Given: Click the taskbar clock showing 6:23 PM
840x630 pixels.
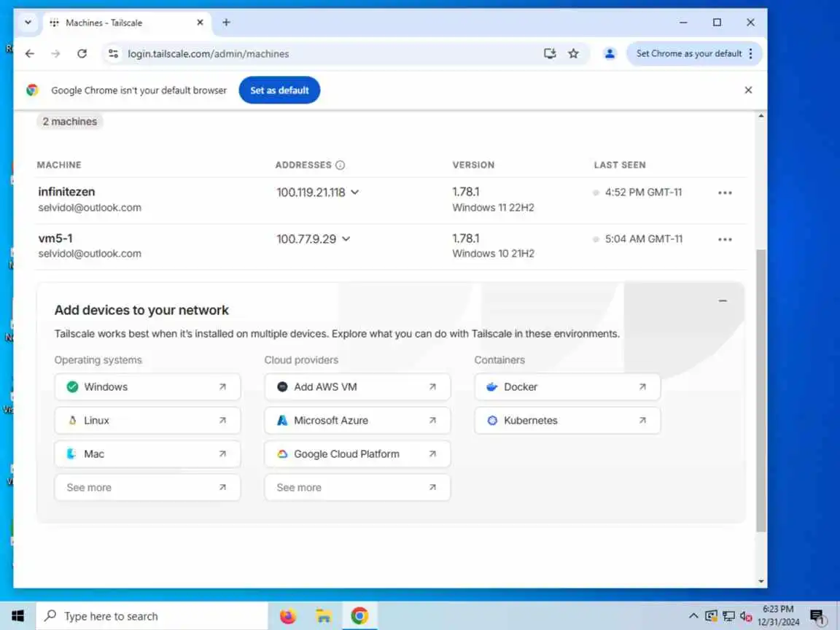Looking at the screenshot, I should point(778,615).
